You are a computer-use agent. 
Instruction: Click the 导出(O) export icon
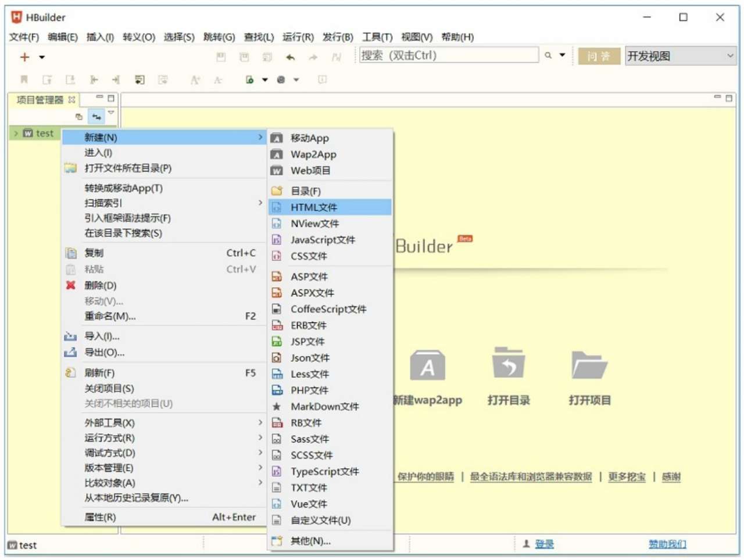[71, 352]
